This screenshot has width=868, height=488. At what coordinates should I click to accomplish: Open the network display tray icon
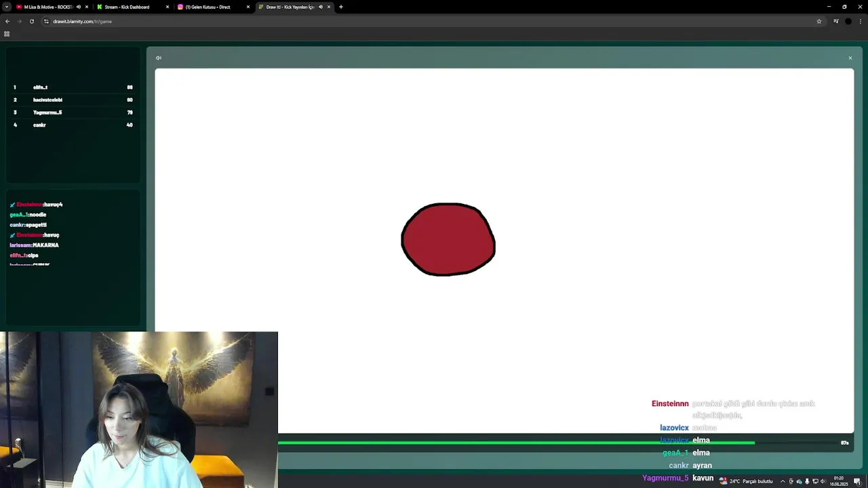tap(815, 481)
